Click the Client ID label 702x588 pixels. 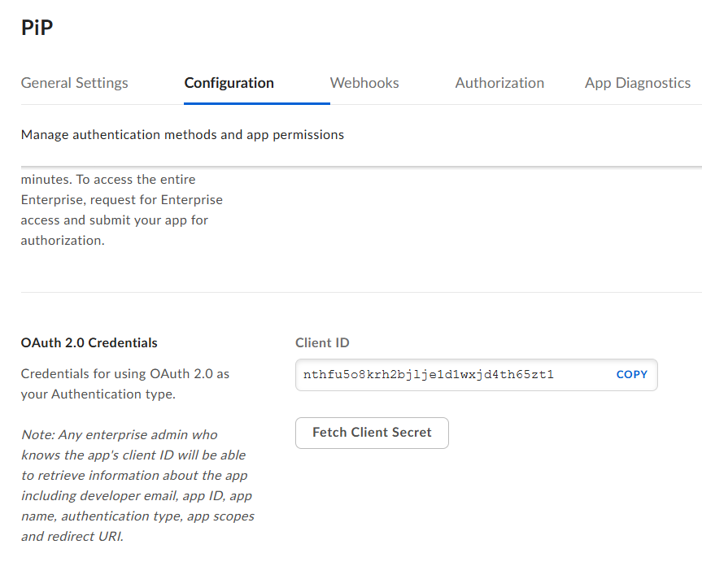tap(322, 342)
